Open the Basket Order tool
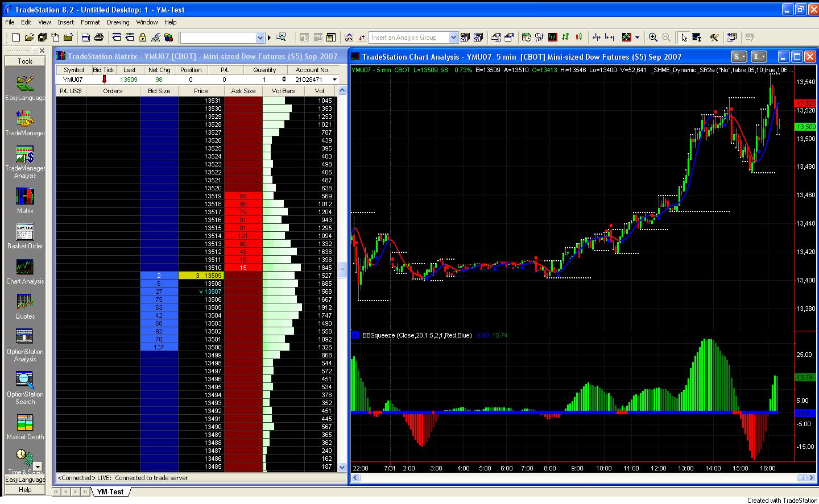819x504 pixels. 25,236
